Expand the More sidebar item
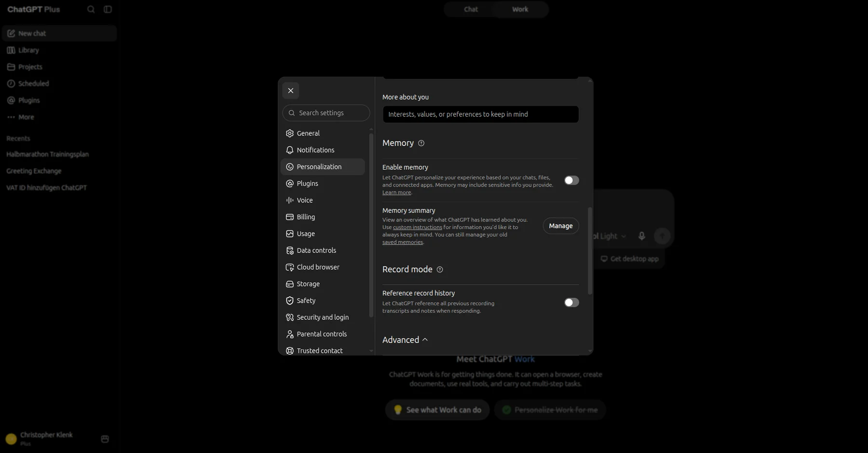Image resolution: width=868 pixels, height=453 pixels. (x=59, y=117)
